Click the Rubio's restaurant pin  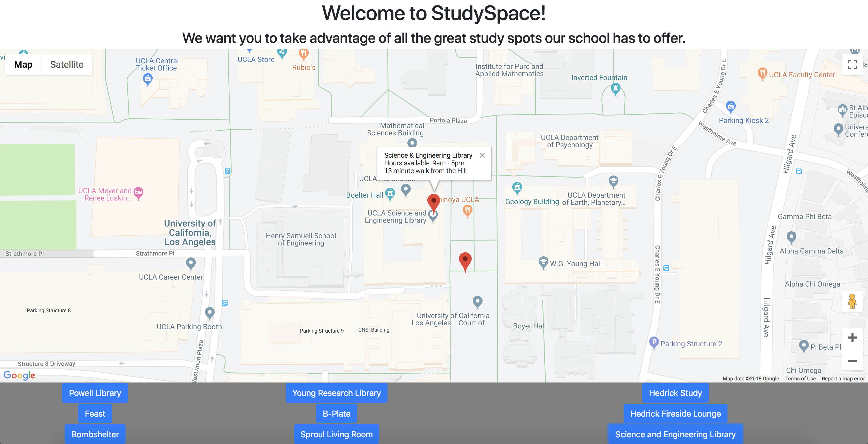pyautogui.click(x=304, y=55)
